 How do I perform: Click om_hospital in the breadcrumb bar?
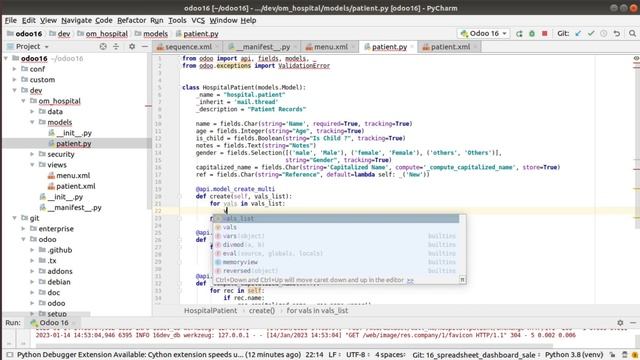coord(107,33)
